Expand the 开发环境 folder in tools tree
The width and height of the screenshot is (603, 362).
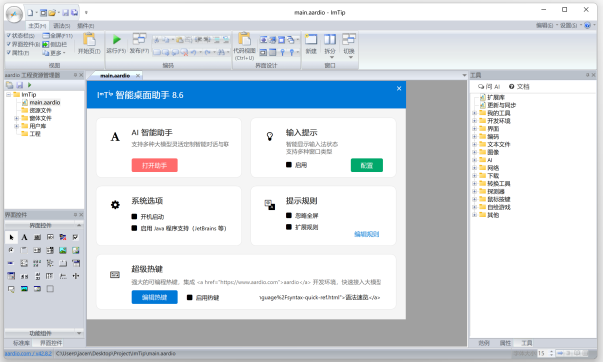point(475,121)
